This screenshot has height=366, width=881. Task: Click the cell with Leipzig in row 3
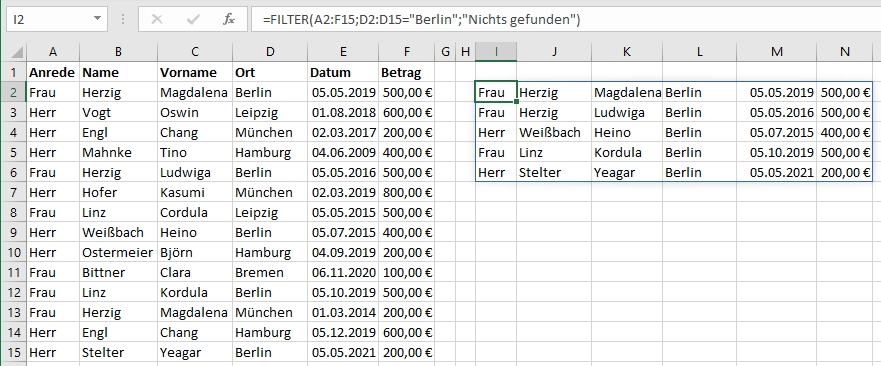(270, 112)
